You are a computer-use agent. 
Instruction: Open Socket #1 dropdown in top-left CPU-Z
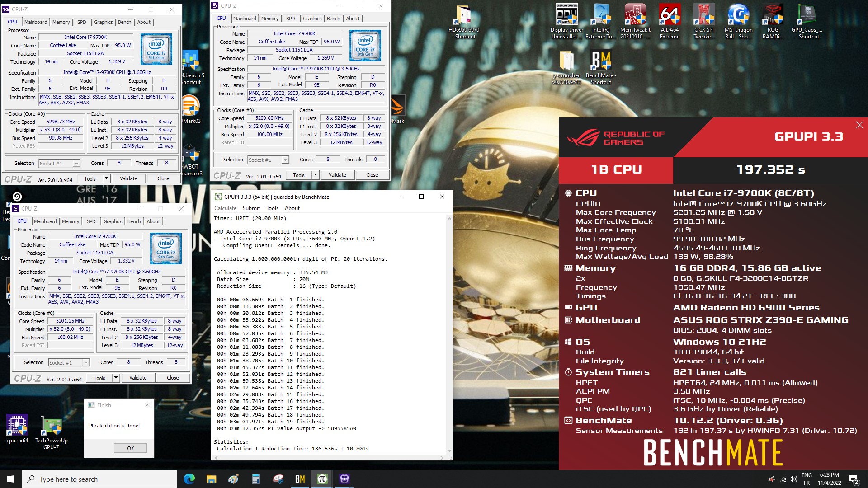[x=59, y=164]
